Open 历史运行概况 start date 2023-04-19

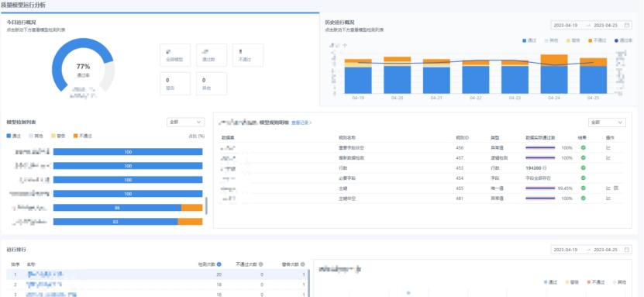(x=566, y=25)
